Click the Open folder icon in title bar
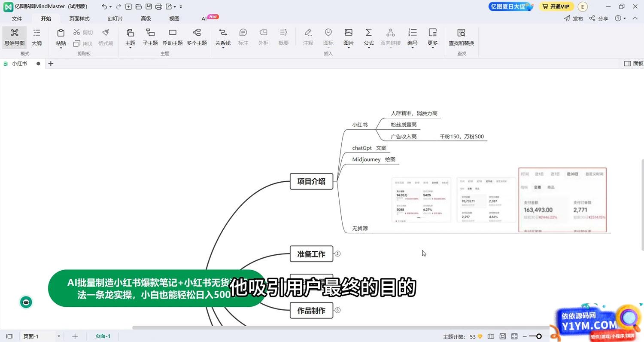The height and width of the screenshot is (342, 644). [x=138, y=6]
